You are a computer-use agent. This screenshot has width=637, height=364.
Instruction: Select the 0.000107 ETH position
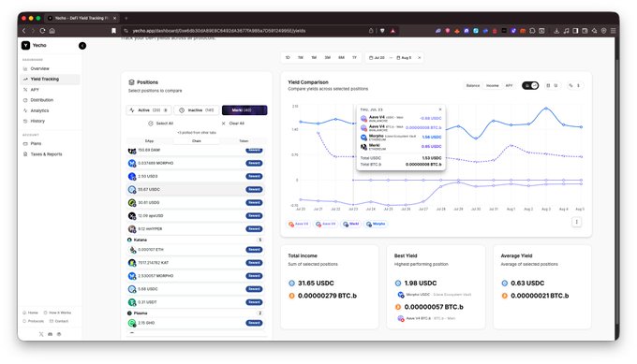point(196,250)
